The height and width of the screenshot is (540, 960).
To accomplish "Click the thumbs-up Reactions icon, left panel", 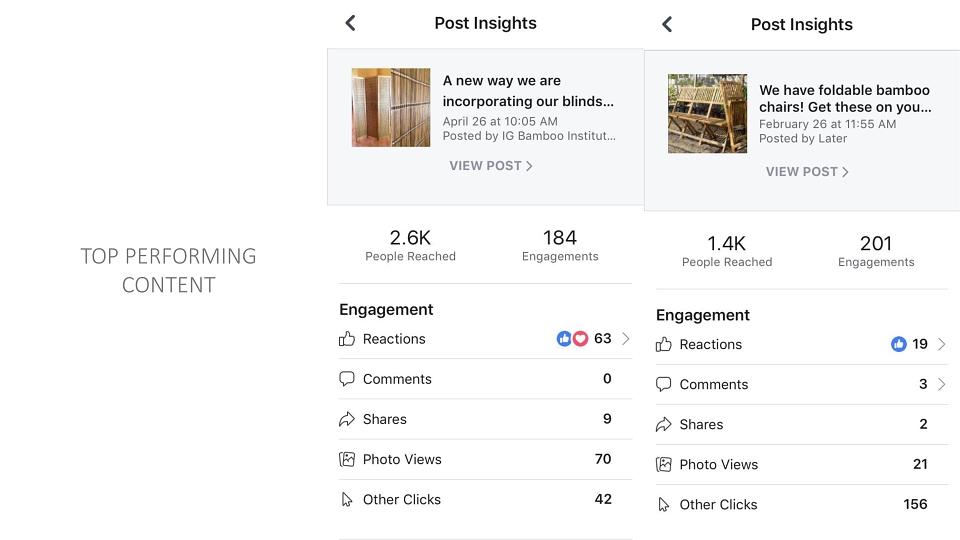I will [347, 339].
